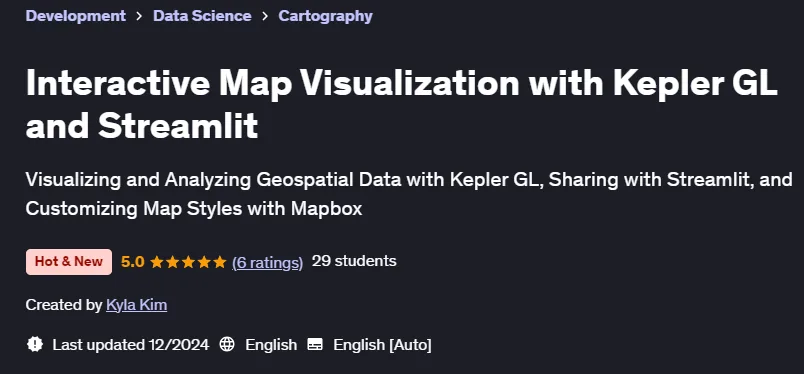This screenshot has width=804, height=374.
Task: Visit instructor Kyla Kim's profile
Action: 136,305
